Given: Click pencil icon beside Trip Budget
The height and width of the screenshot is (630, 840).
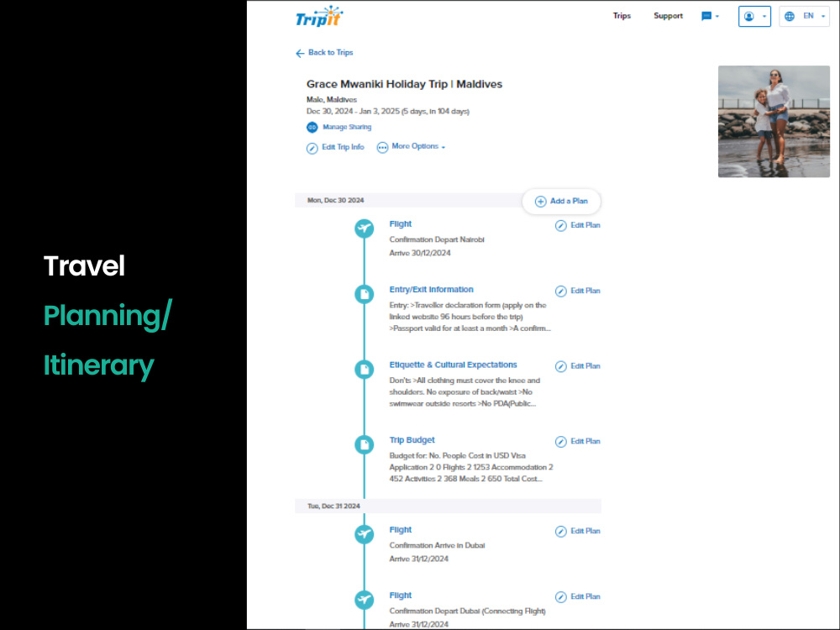Looking at the screenshot, I should [560, 442].
